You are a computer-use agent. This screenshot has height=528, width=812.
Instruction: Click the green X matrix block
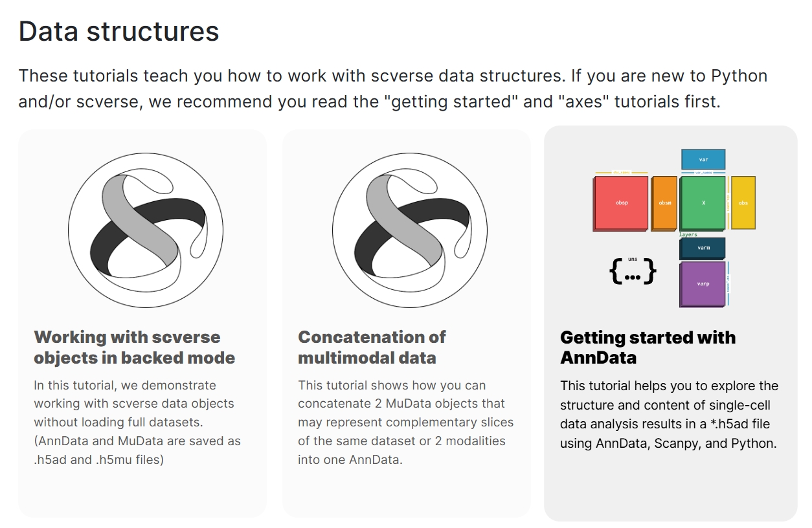point(703,203)
